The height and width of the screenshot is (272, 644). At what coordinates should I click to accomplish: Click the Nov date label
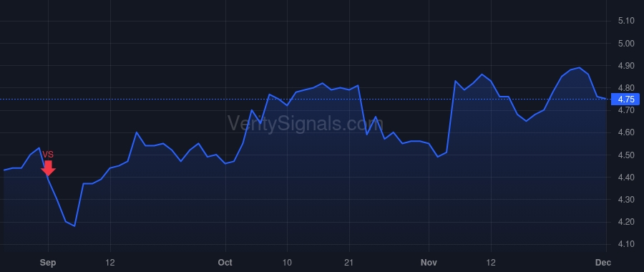click(429, 263)
